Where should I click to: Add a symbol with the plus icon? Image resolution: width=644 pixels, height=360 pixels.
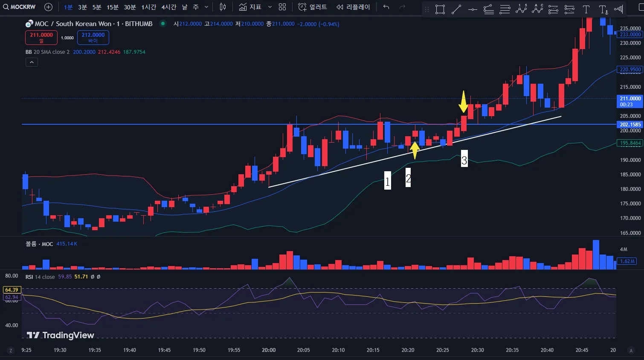[49, 7]
